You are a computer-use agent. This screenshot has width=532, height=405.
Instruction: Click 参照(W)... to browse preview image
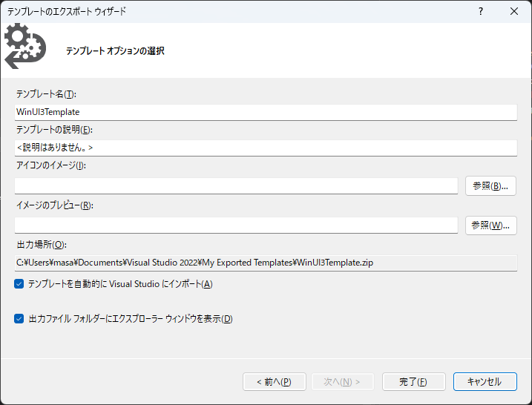tap(490, 225)
